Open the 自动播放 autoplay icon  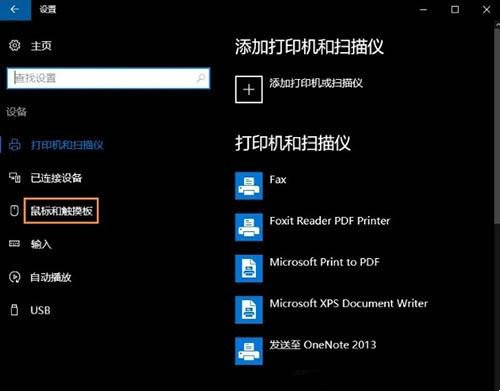(14, 277)
